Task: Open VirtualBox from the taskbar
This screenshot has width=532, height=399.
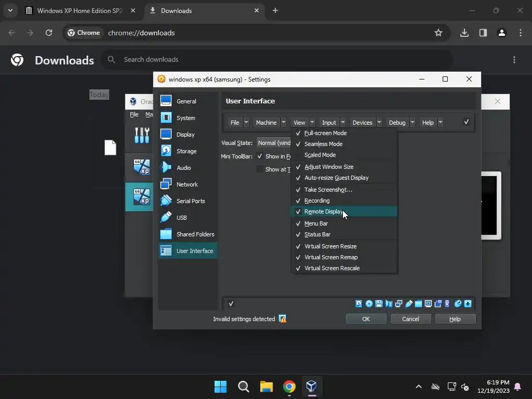Action: pyautogui.click(x=311, y=386)
